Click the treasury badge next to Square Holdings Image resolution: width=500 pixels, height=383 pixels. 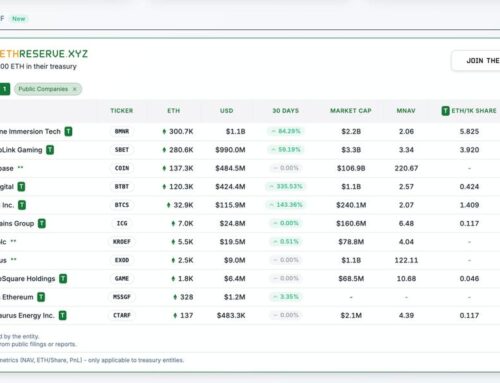click(63, 279)
